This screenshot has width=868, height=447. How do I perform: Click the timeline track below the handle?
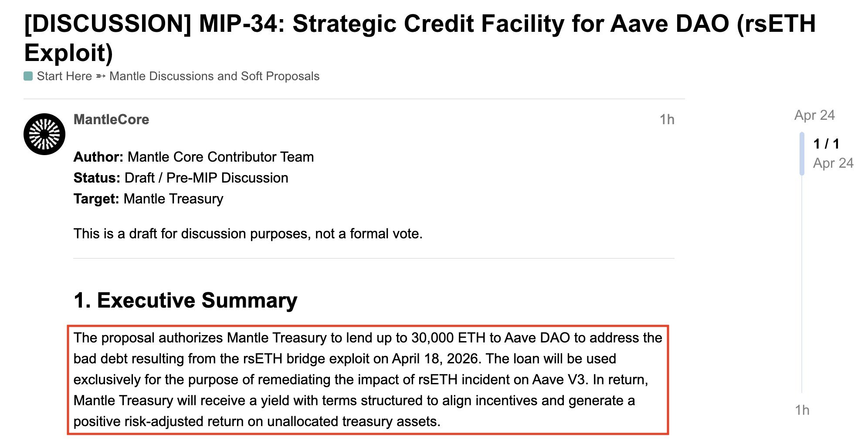[802, 283]
